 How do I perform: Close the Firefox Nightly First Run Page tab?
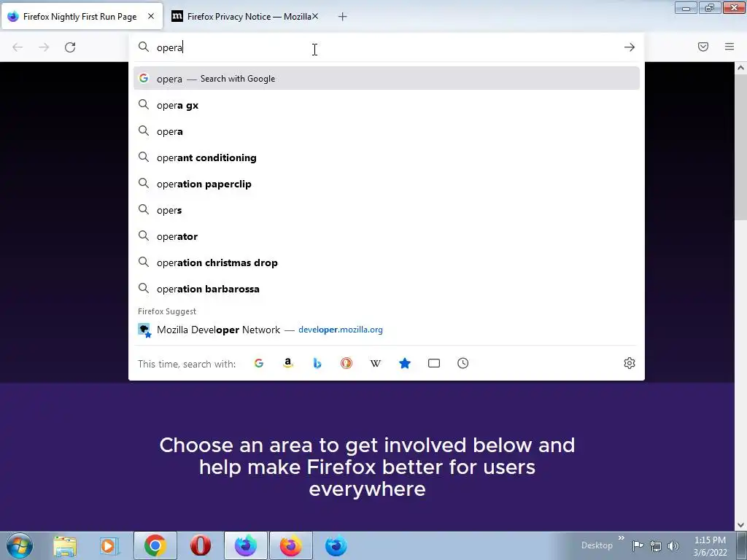[x=151, y=16]
